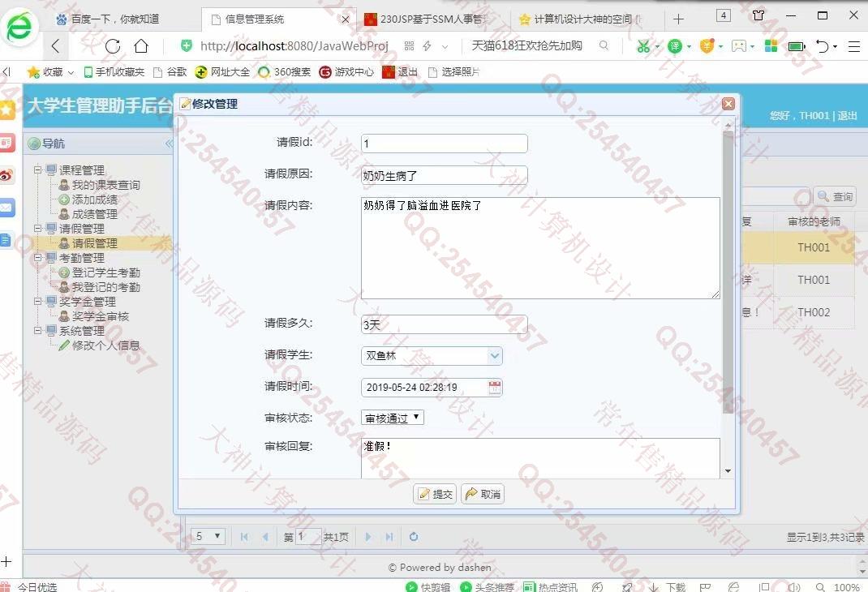Click 取消 button in dialog
This screenshot has height=592, width=868.
483,494
